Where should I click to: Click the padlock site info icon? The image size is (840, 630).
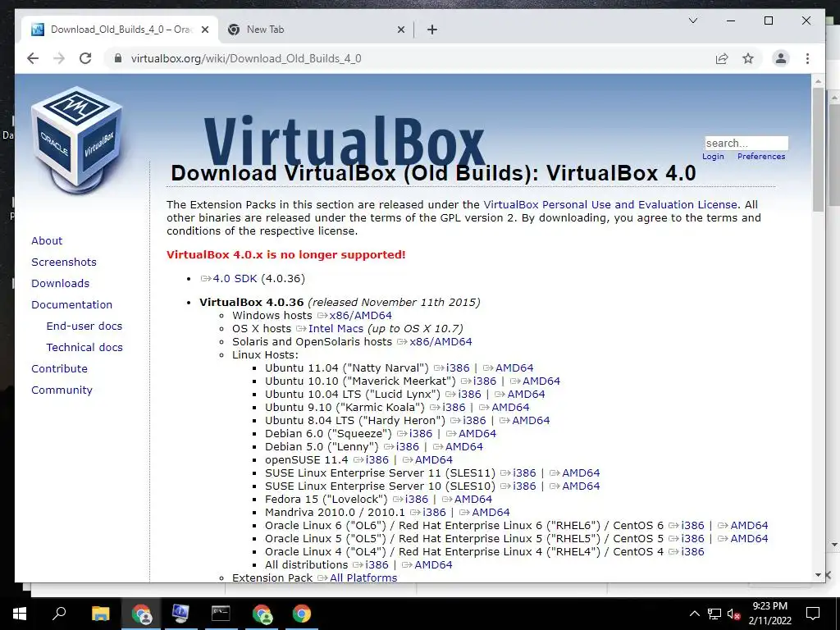(118, 58)
